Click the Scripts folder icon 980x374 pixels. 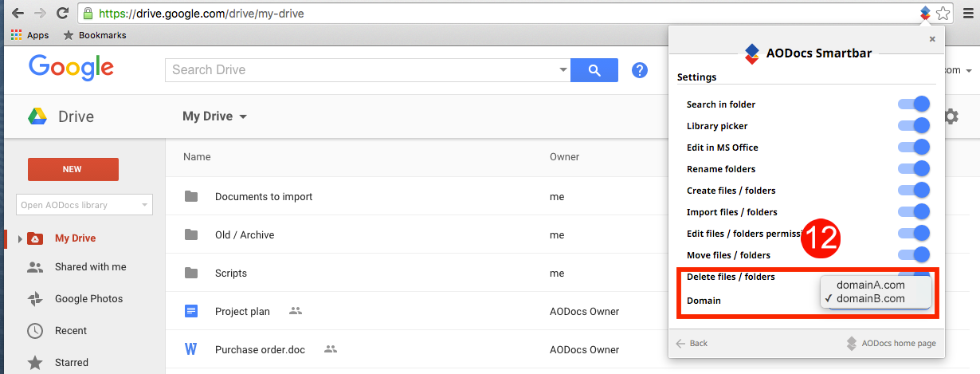point(191,273)
